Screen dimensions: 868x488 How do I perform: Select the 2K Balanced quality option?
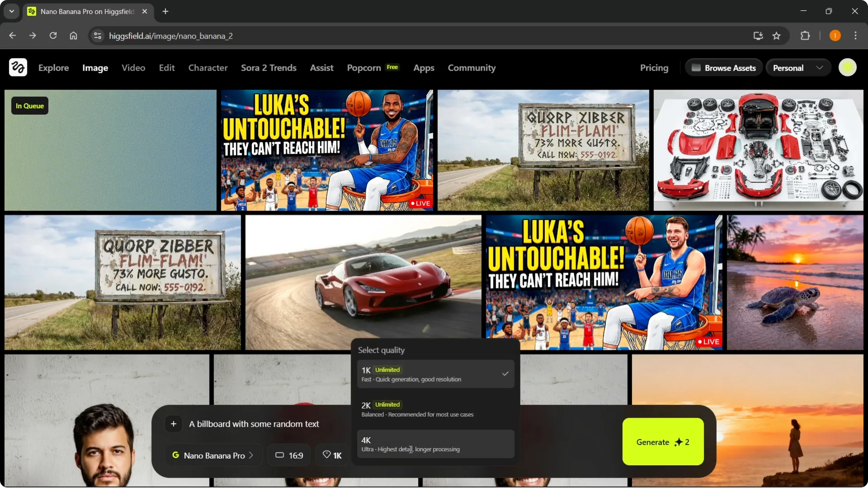[x=435, y=409]
